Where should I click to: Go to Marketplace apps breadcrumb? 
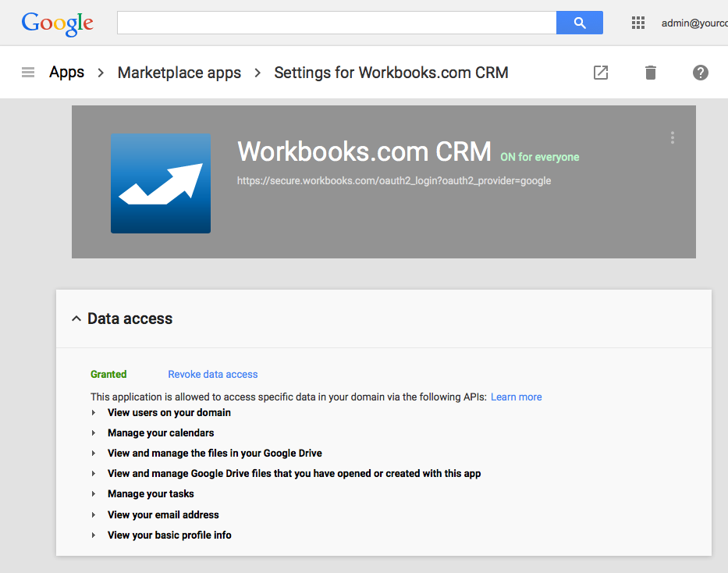pos(179,73)
